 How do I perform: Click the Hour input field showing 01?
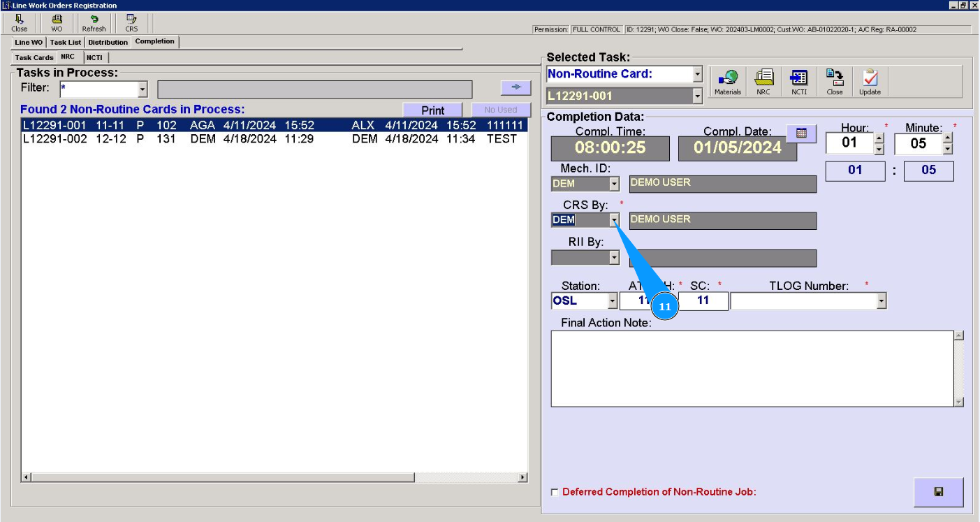850,143
